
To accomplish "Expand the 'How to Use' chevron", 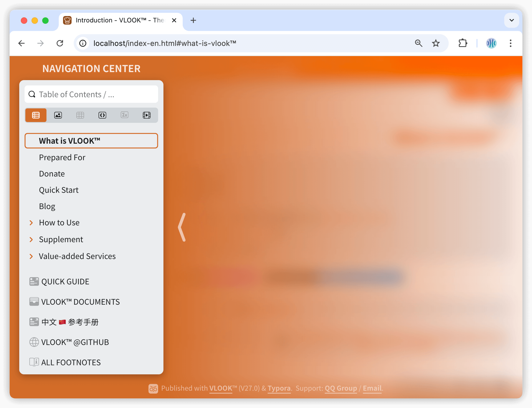I will coord(31,223).
